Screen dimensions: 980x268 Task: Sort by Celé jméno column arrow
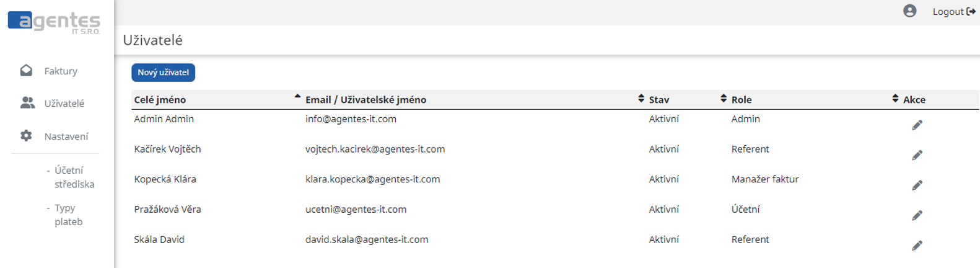(x=297, y=97)
